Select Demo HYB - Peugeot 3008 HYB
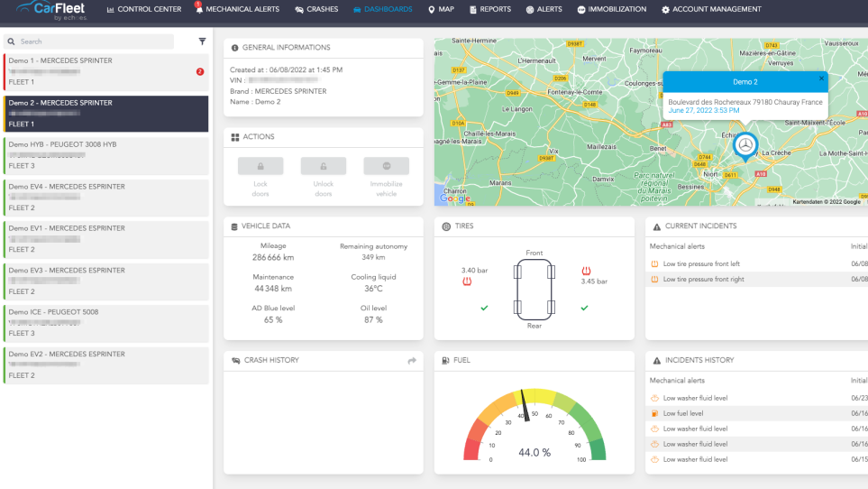 tap(105, 155)
